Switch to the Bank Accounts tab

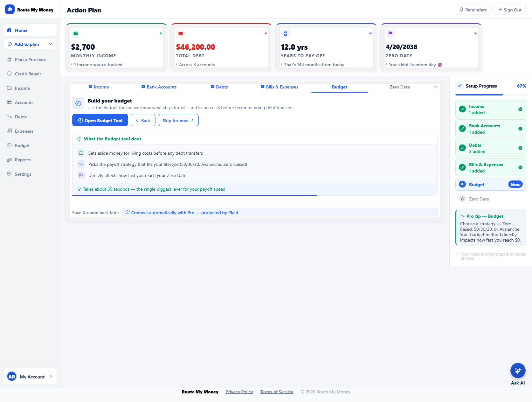(x=159, y=87)
